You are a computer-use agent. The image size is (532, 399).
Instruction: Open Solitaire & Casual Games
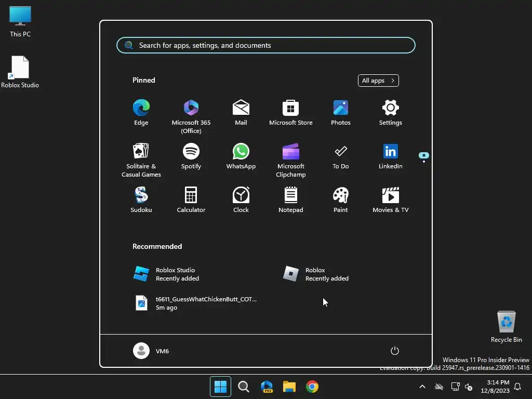coord(141,160)
